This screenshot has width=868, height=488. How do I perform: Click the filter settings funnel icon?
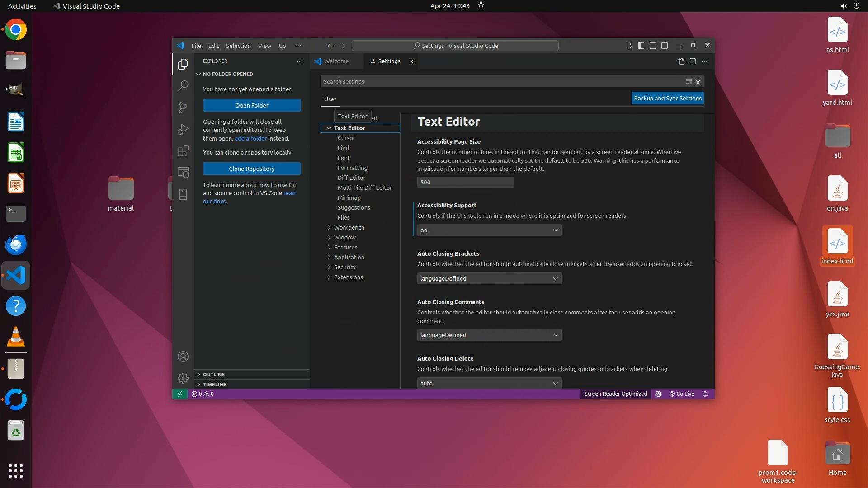point(698,81)
